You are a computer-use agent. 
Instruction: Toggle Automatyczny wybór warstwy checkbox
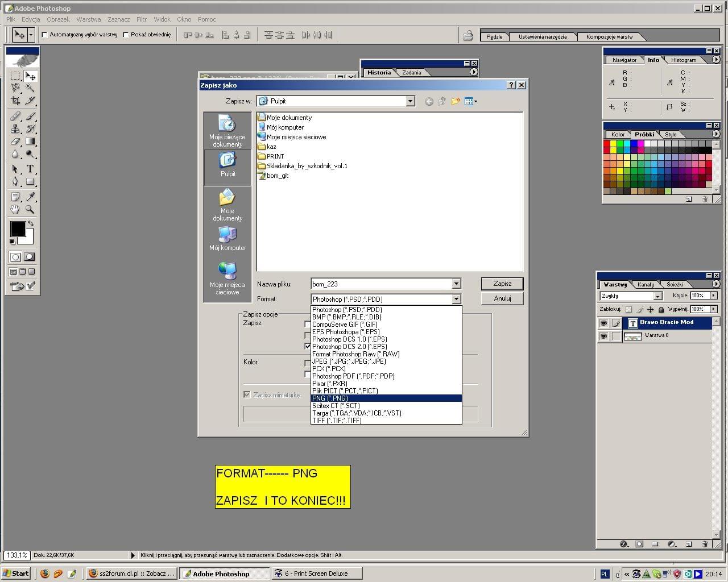click(x=44, y=35)
